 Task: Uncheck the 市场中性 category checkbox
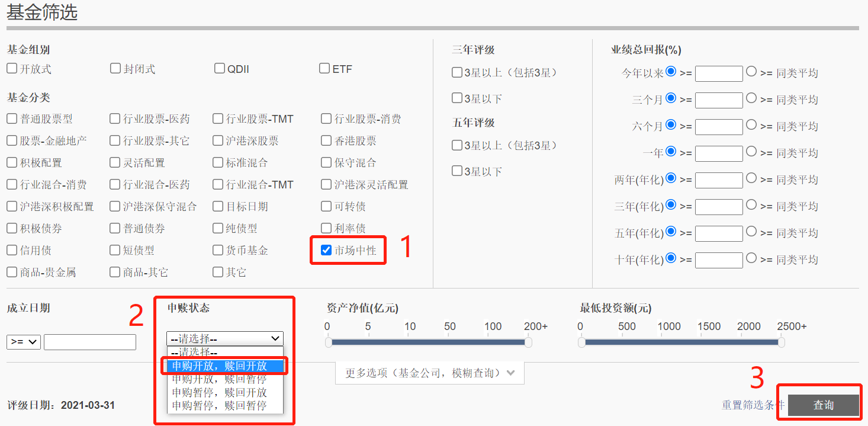326,250
